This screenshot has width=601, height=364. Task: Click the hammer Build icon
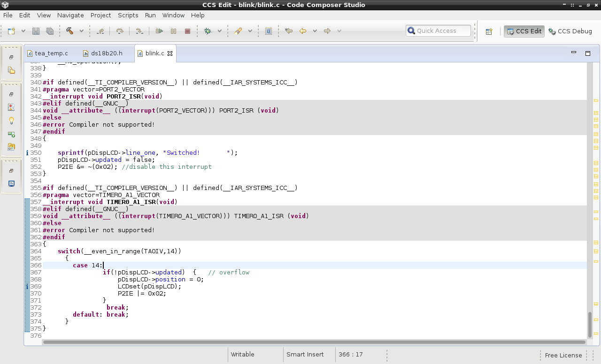point(69,31)
